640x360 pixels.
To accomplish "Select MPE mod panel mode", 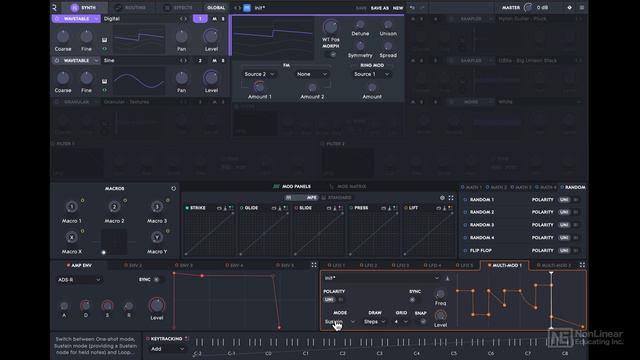I will click(302, 198).
